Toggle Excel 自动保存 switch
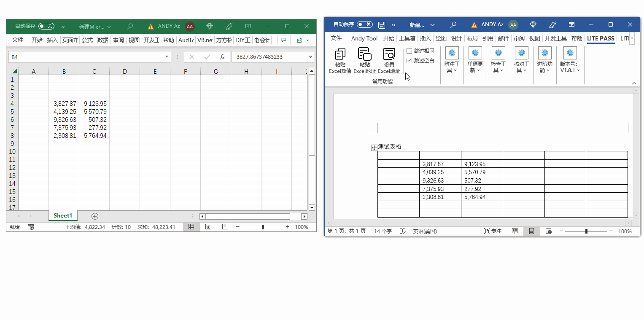 tap(46, 26)
